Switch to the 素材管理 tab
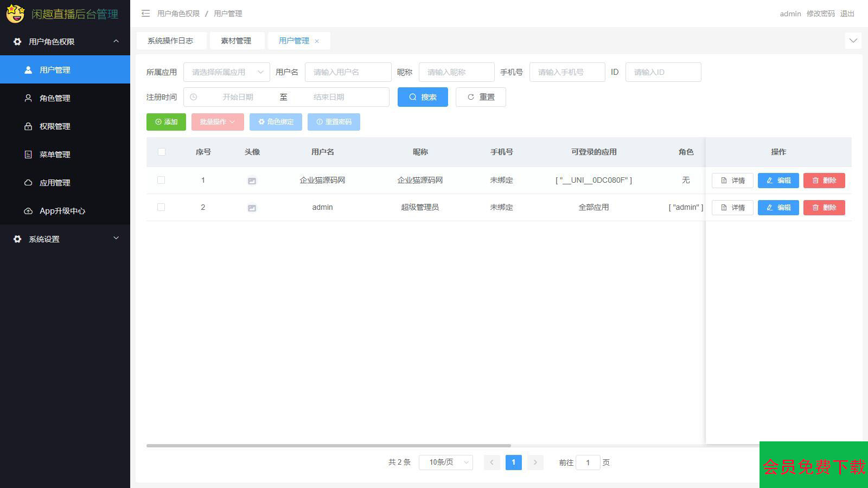This screenshot has height=488, width=868. 236,41
